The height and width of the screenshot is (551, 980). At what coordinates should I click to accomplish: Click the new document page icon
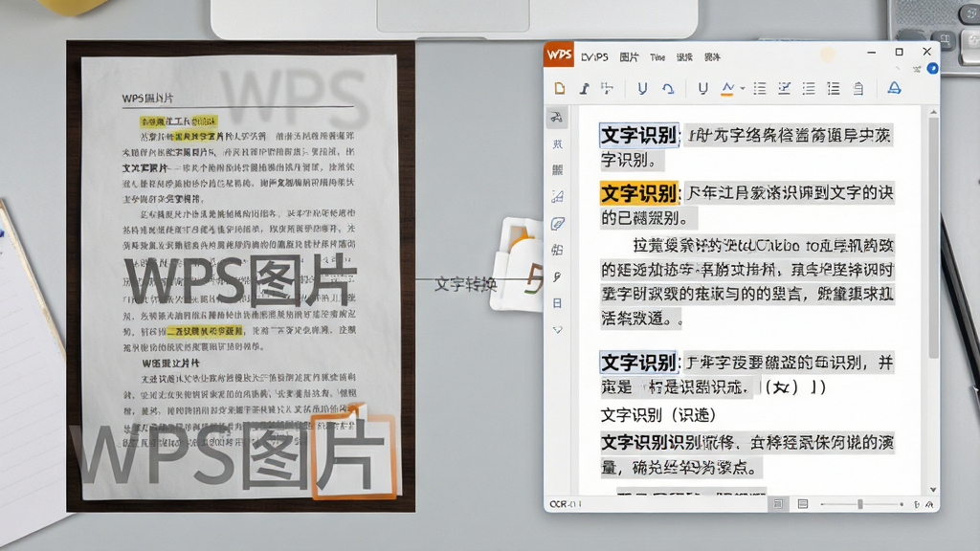click(559, 89)
